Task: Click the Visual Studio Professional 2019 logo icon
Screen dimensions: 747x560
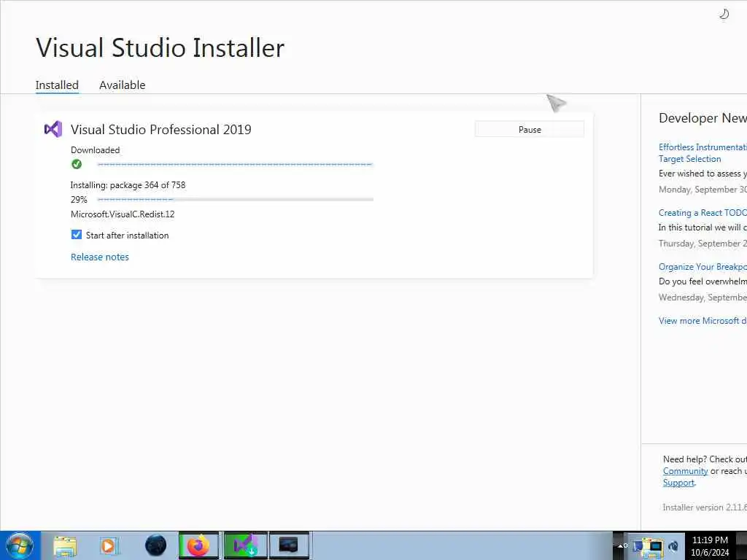Action: (53, 129)
